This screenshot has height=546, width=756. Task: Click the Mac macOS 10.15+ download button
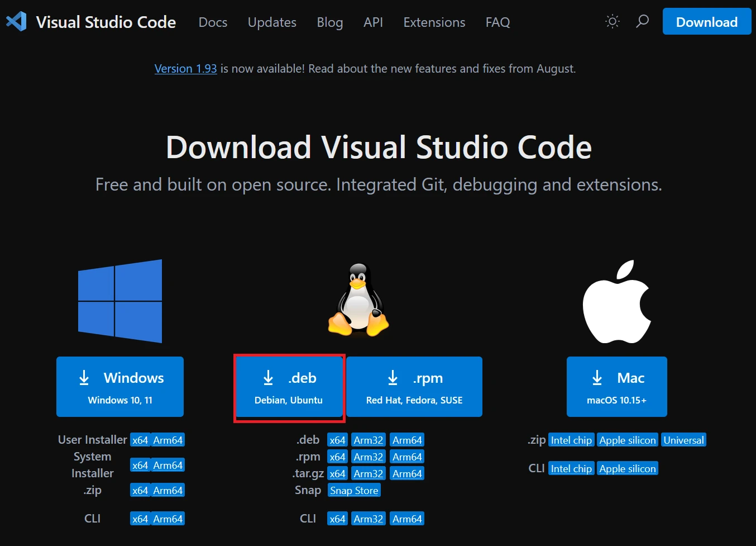click(617, 387)
